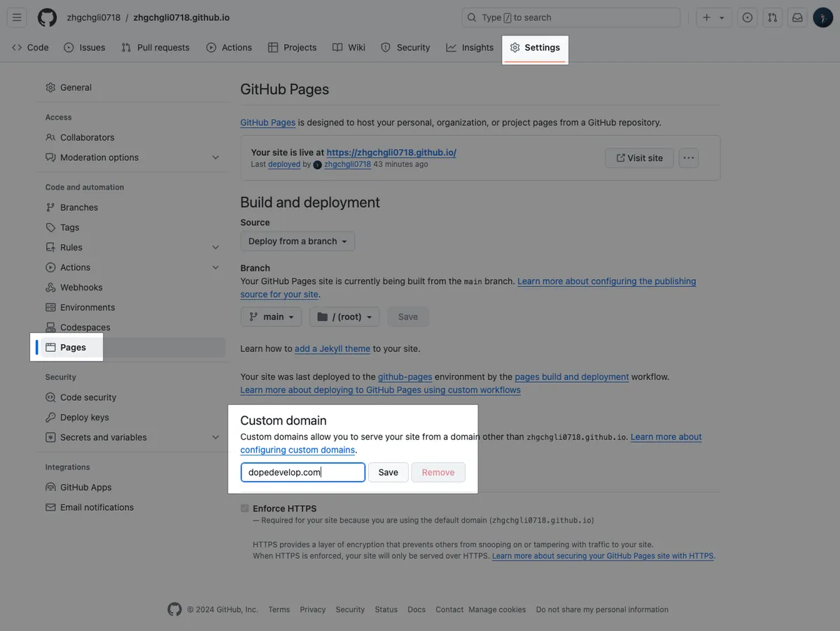Click the footer GitHub mark icon
840x631 pixels.
174,609
